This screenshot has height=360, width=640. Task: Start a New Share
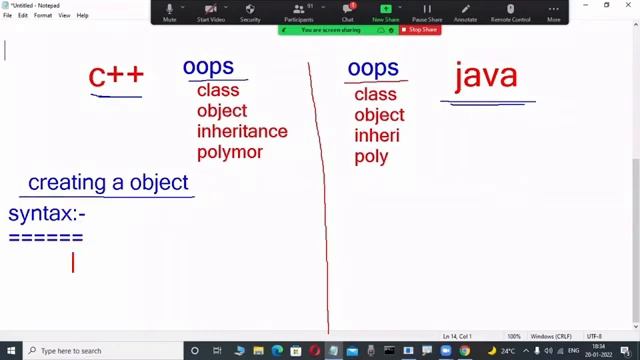[385, 12]
